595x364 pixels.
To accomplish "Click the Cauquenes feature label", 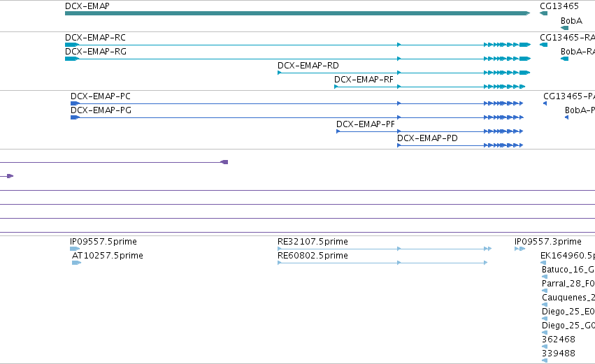I will point(568,298).
